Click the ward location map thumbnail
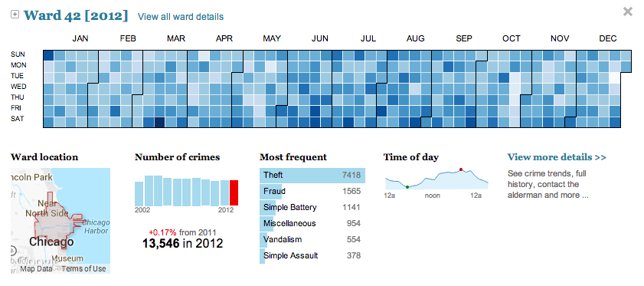Image resolution: width=644 pixels, height=286 pixels. (60, 221)
